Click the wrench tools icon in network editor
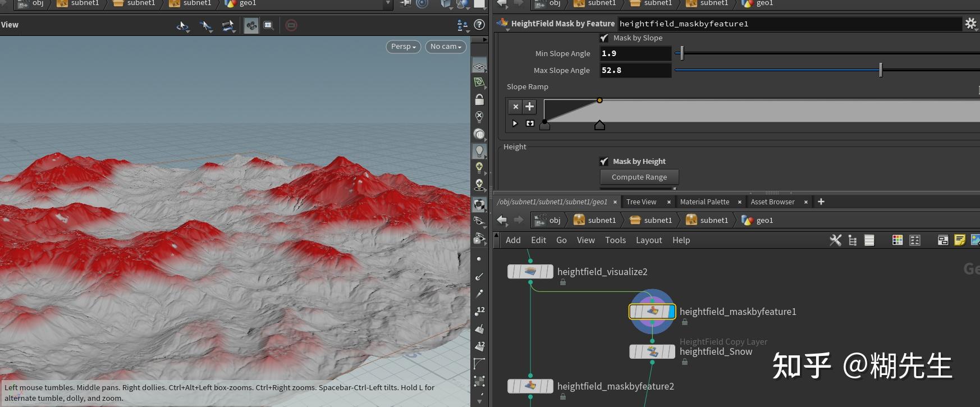The width and height of the screenshot is (980, 407). (x=835, y=240)
